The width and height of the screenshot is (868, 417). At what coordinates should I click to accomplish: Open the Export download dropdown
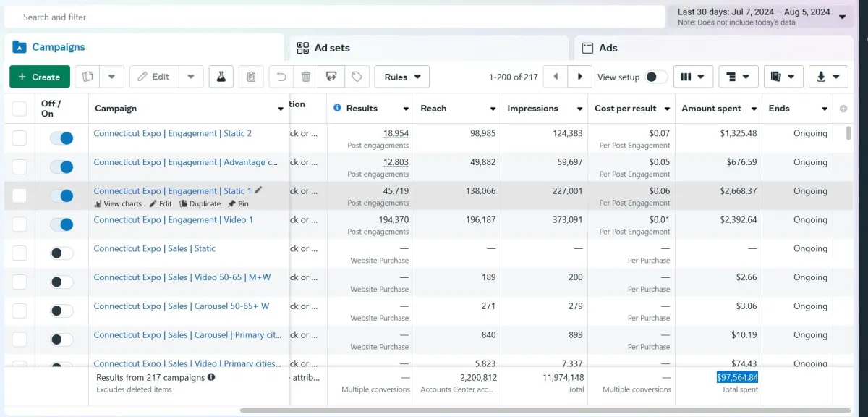pos(828,77)
